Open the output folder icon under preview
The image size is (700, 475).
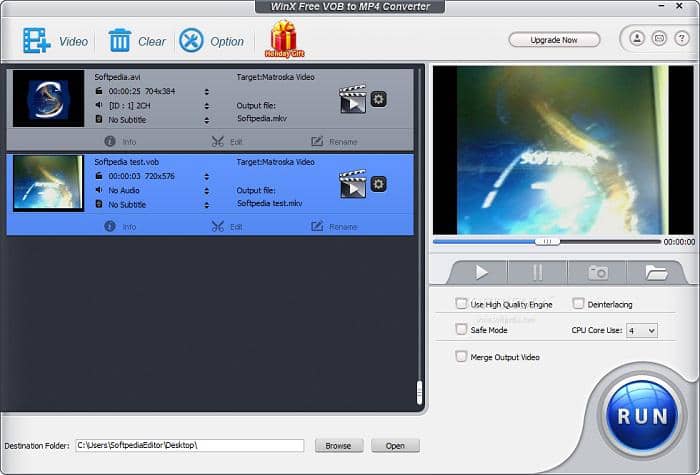[656, 272]
